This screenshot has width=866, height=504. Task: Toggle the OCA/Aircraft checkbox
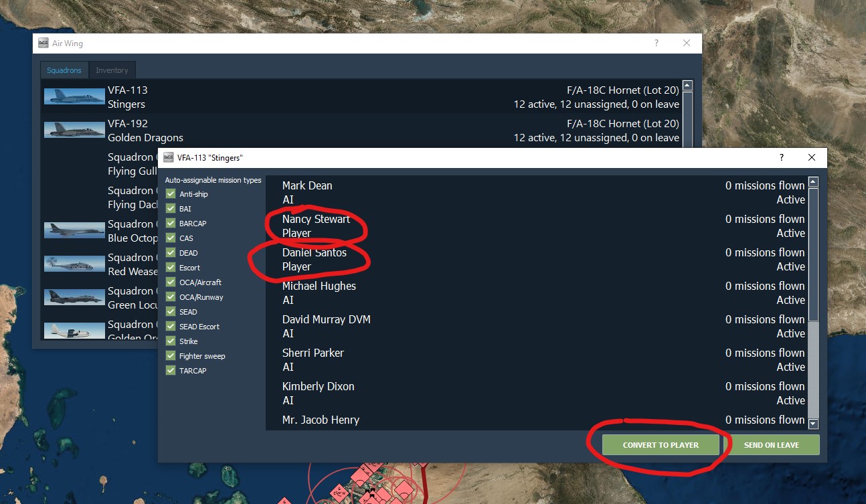pyautogui.click(x=171, y=282)
